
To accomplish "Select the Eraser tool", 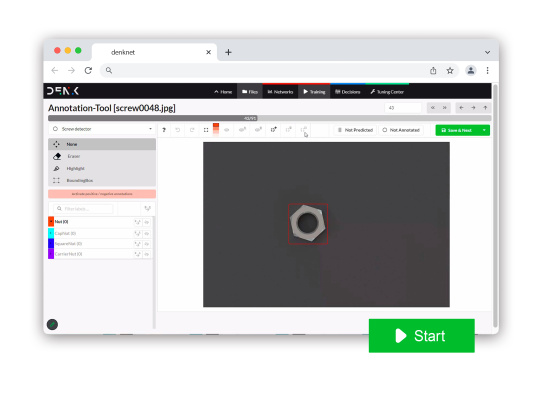I will (x=102, y=156).
